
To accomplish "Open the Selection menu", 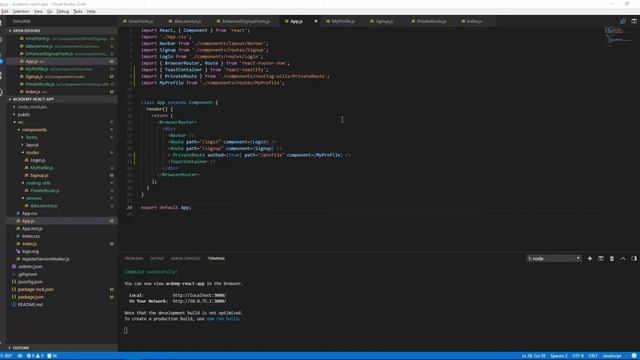I will 21,11.
